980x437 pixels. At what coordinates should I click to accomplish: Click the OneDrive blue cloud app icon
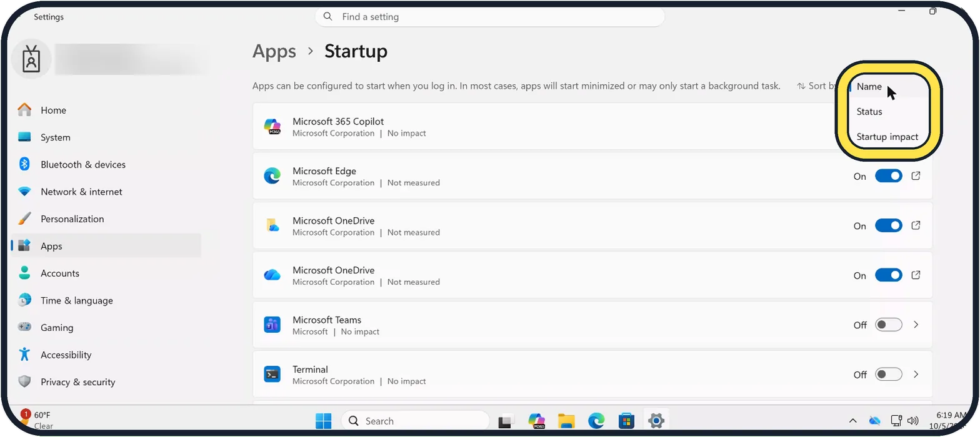point(272,275)
